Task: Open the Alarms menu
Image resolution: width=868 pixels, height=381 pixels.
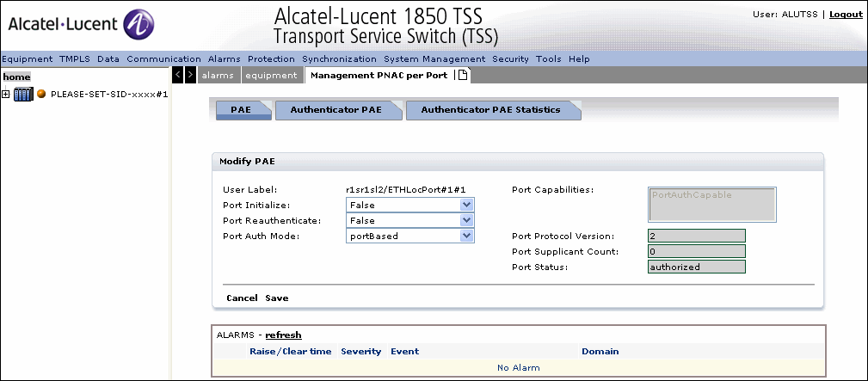Action: (225, 58)
